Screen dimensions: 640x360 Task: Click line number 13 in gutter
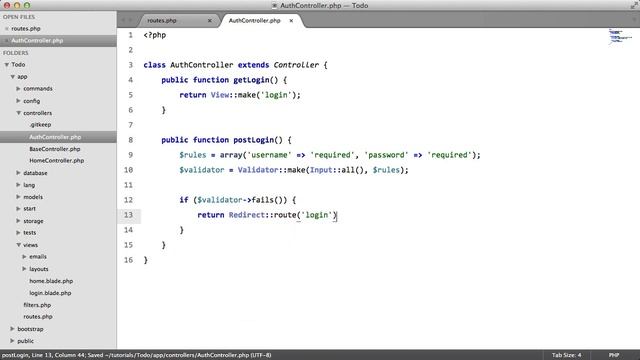click(x=129, y=215)
